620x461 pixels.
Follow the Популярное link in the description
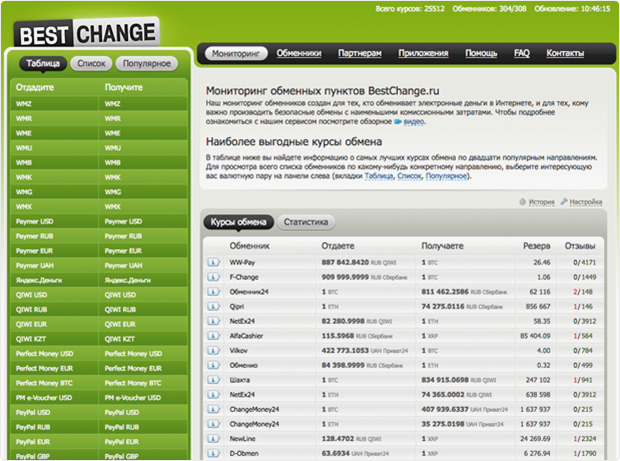click(x=447, y=176)
